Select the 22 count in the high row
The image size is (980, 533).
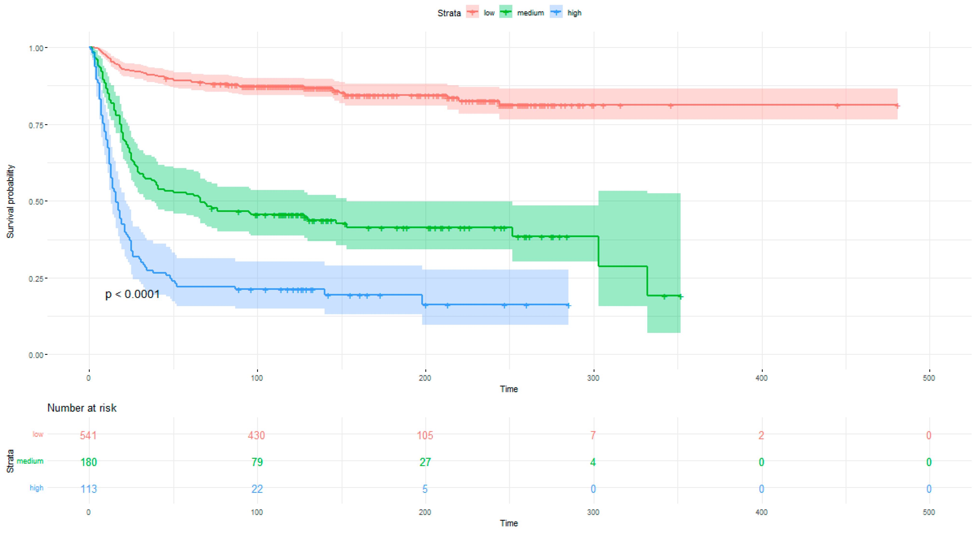(x=257, y=488)
